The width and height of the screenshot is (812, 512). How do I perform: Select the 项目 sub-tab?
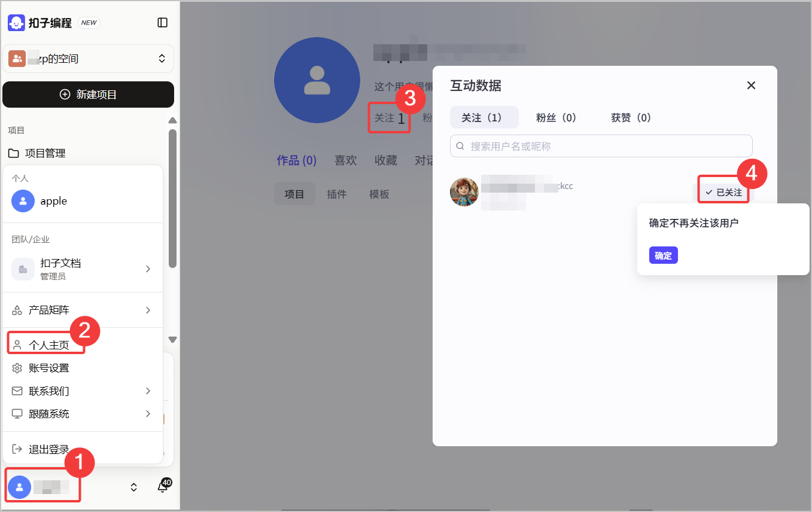[x=294, y=194]
